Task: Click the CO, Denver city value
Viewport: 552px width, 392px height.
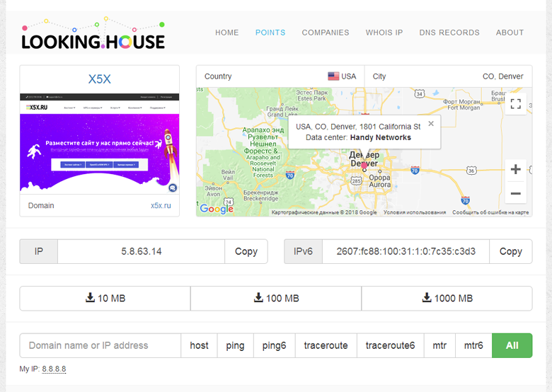Action: tap(502, 76)
